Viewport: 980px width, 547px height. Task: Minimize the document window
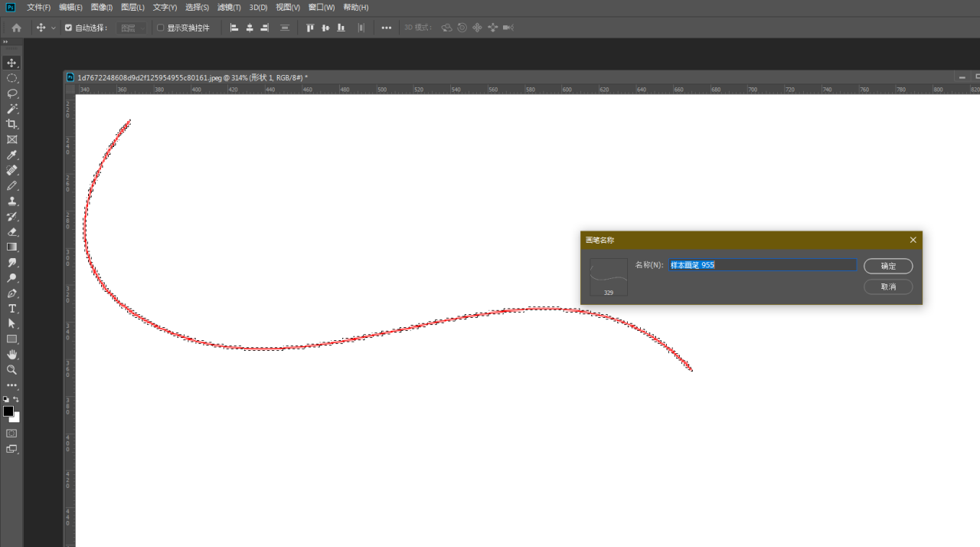pyautogui.click(x=962, y=77)
